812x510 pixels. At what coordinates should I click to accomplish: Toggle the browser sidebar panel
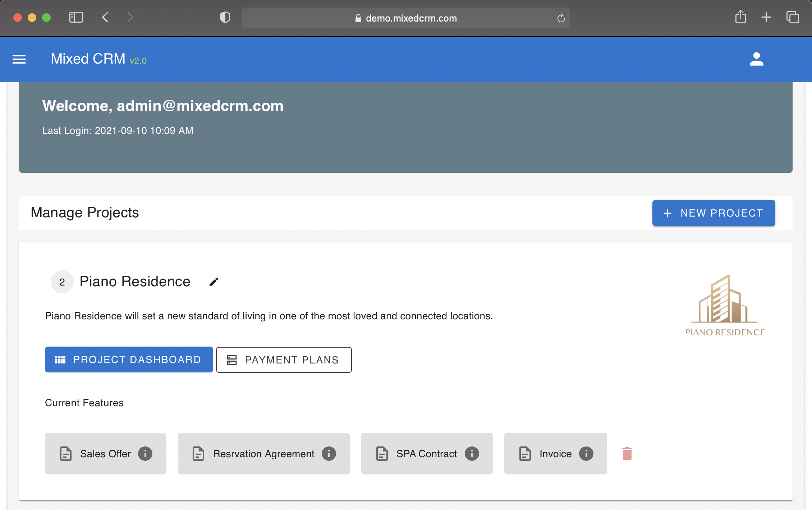coord(76,17)
